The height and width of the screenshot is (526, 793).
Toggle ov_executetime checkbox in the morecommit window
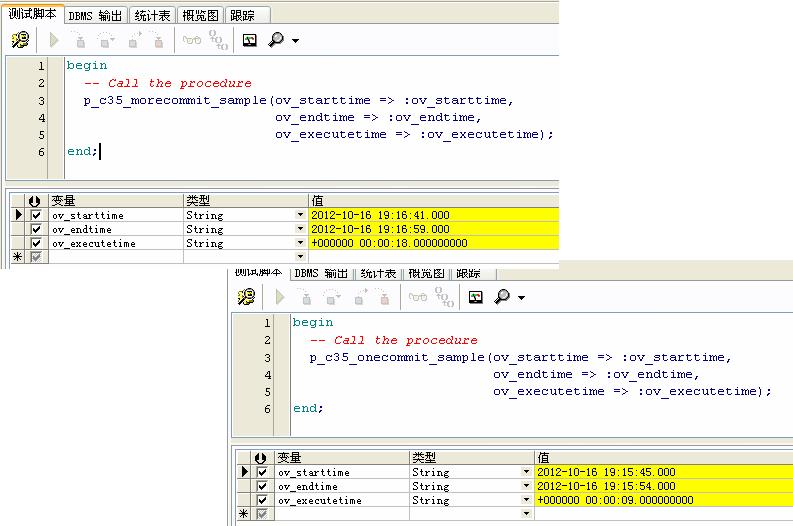click(37, 243)
